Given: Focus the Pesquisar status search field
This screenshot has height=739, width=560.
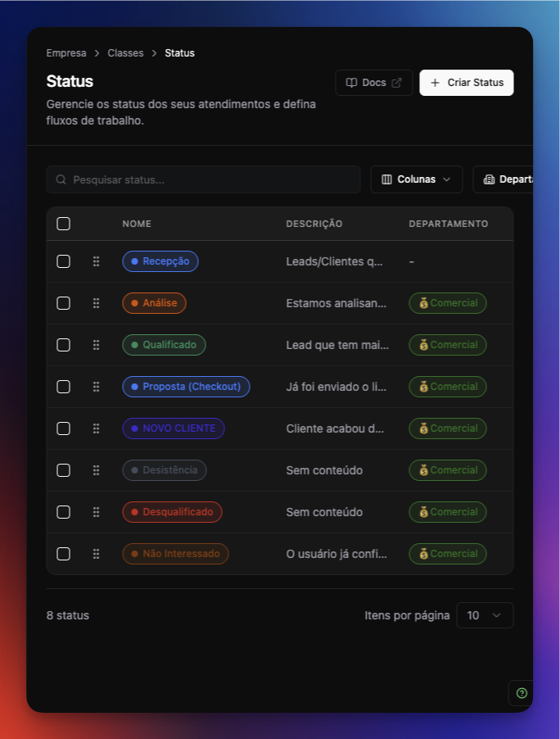Looking at the screenshot, I should [204, 179].
